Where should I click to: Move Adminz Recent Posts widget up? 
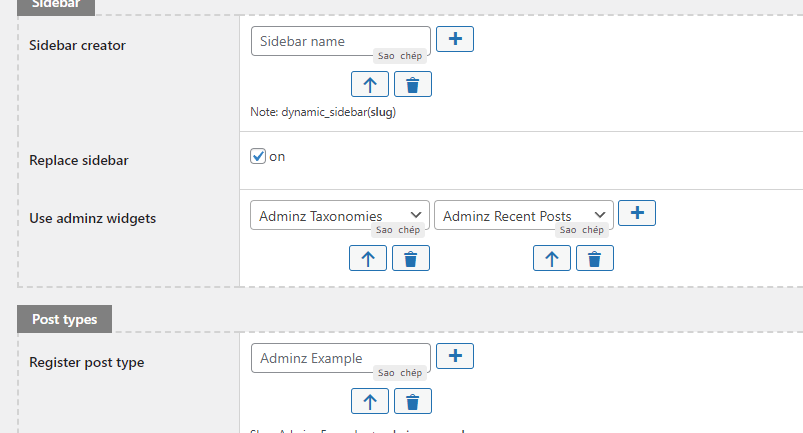[x=551, y=259]
